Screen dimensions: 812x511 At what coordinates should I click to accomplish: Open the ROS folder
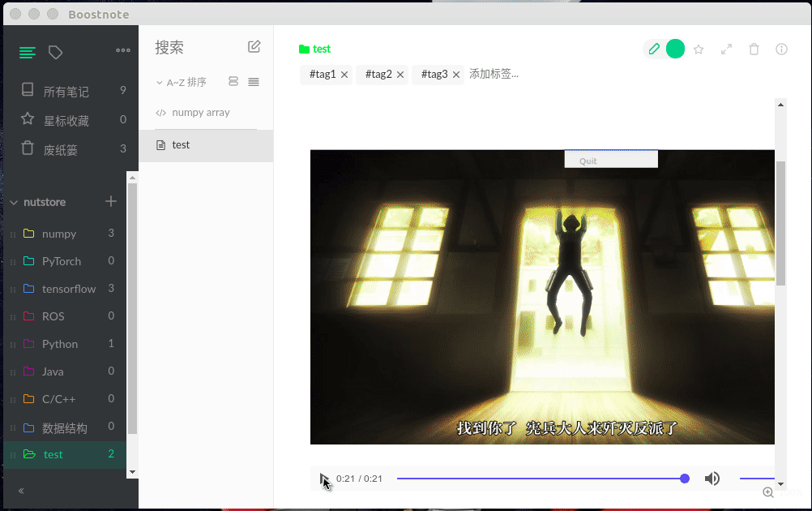65,316
